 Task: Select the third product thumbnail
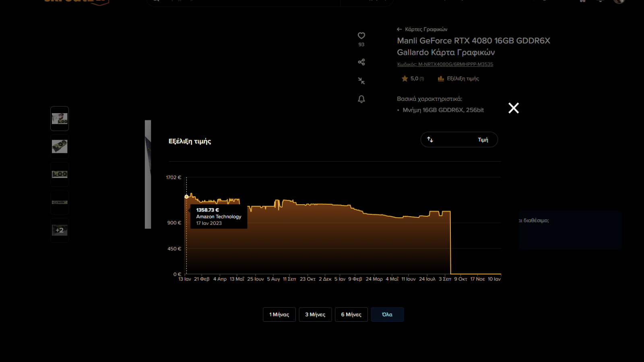point(60,174)
